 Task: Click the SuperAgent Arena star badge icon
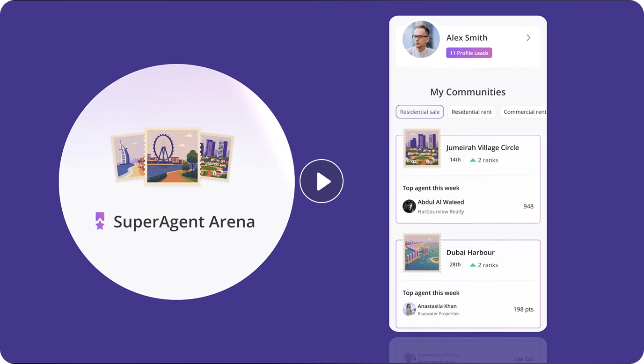coord(100,221)
